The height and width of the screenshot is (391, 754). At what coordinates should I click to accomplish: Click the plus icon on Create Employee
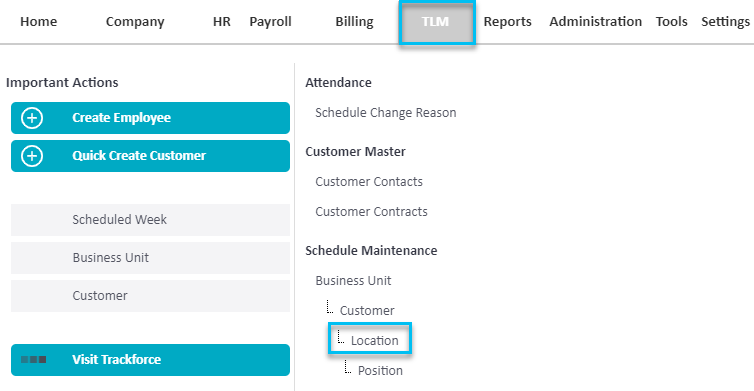click(x=32, y=118)
